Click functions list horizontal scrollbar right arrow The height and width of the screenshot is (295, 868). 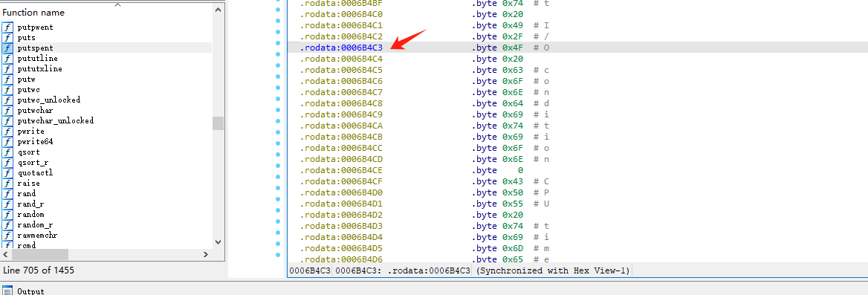[205, 255]
